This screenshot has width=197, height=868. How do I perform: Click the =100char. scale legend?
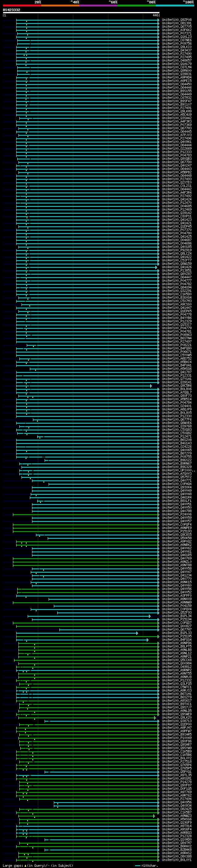[x=146, y=865]
